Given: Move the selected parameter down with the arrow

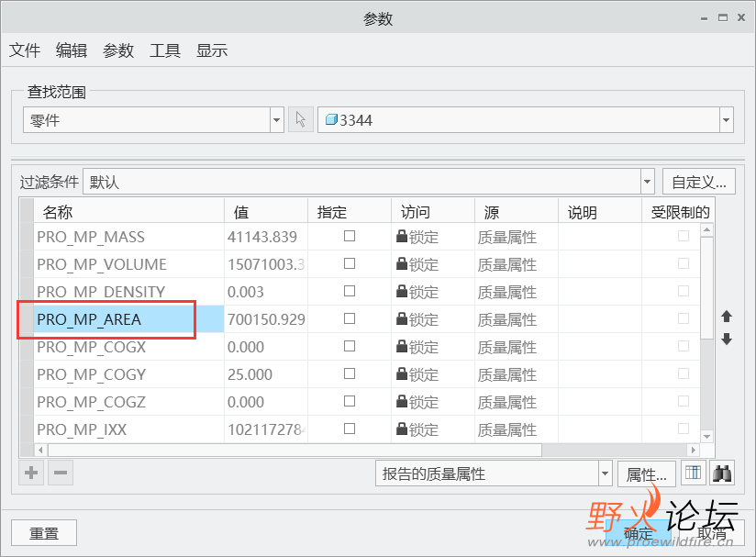Looking at the screenshot, I should [727, 339].
